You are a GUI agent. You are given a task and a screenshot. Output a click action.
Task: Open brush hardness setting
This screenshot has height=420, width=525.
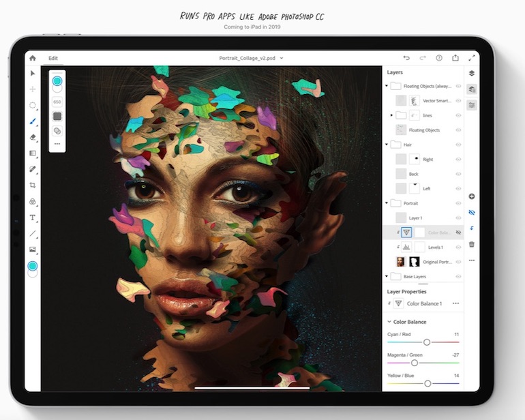pyautogui.click(x=57, y=116)
